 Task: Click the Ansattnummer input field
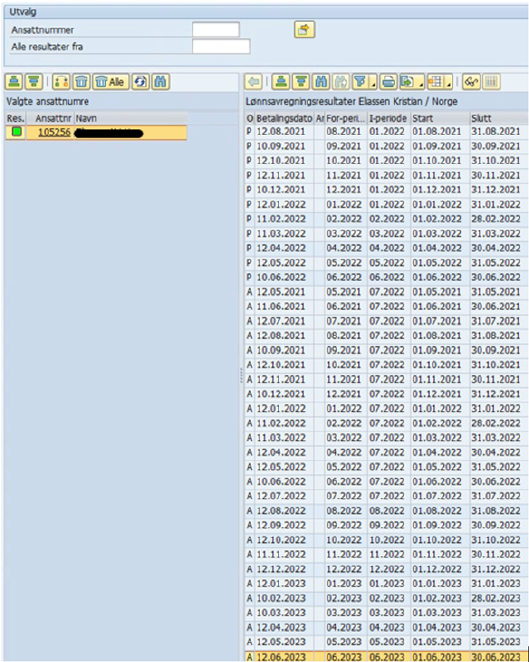coord(216,30)
